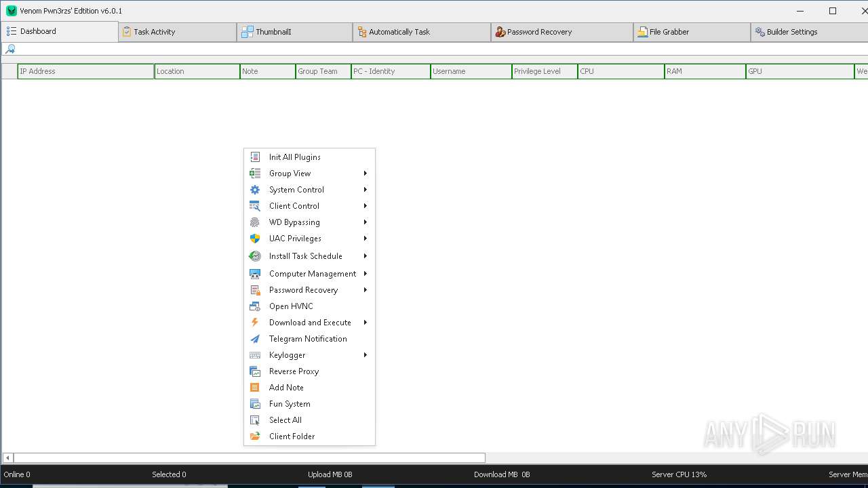Screen dimensions: 868x488
Task: Click the Automatically Task tab icon
Action: (x=362, y=32)
